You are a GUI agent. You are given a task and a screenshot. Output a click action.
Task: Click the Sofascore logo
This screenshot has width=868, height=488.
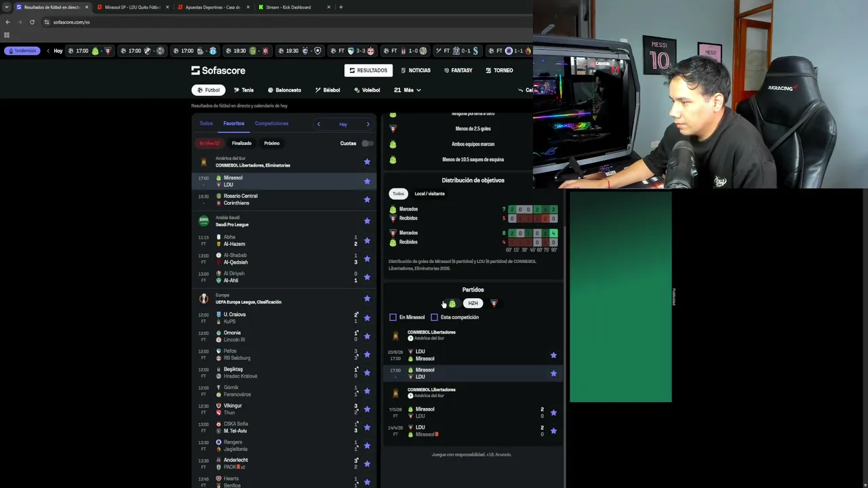tap(218, 70)
